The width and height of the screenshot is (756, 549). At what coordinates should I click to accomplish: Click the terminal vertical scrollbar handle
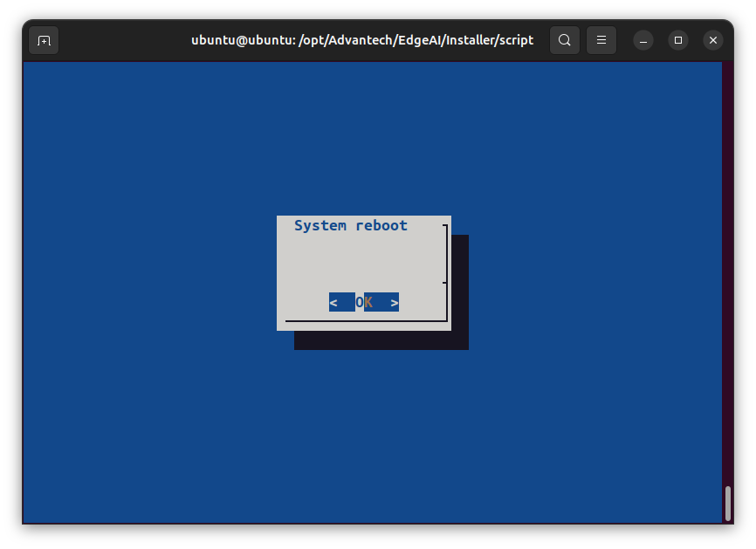728,504
